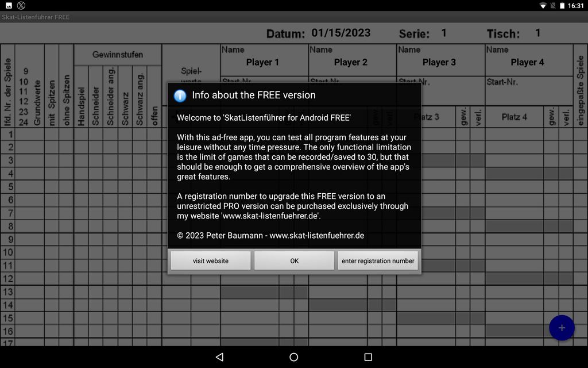Tap the Datum label

pyautogui.click(x=286, y=34)
